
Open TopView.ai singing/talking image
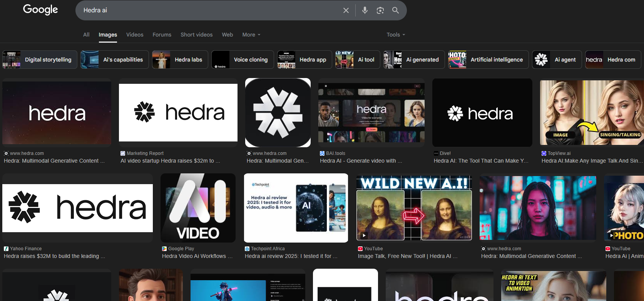tap(592, 113)
